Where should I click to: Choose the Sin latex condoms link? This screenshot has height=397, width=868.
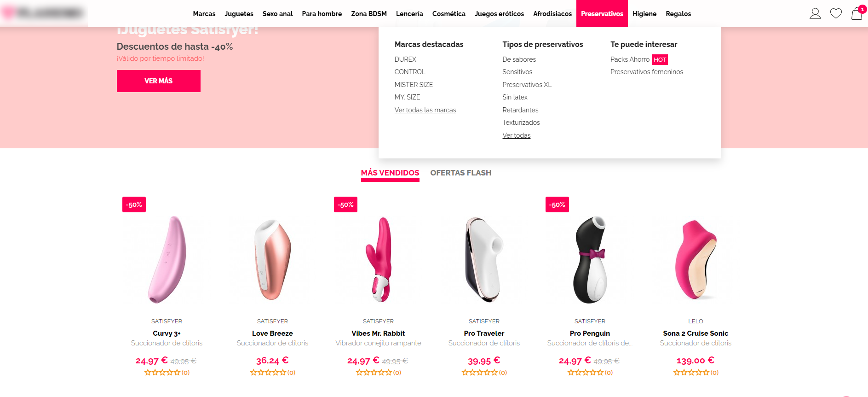515,97
